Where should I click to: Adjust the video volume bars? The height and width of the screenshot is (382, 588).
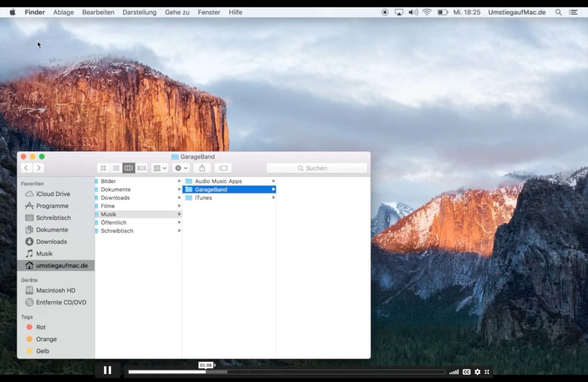454,372
